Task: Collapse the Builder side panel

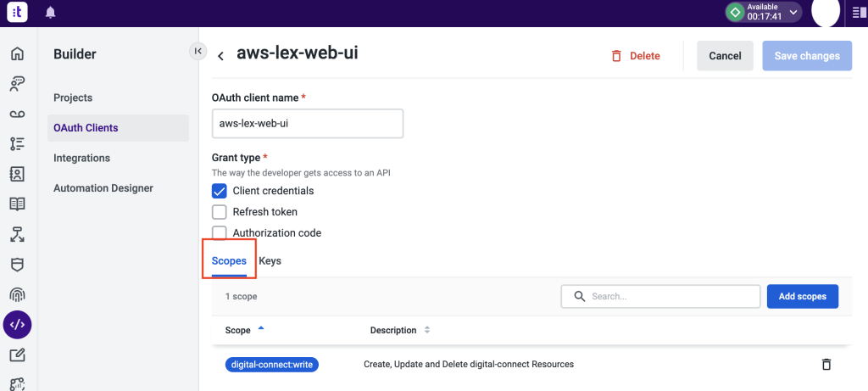Action: pyautogui.click(x=198, y=51)
